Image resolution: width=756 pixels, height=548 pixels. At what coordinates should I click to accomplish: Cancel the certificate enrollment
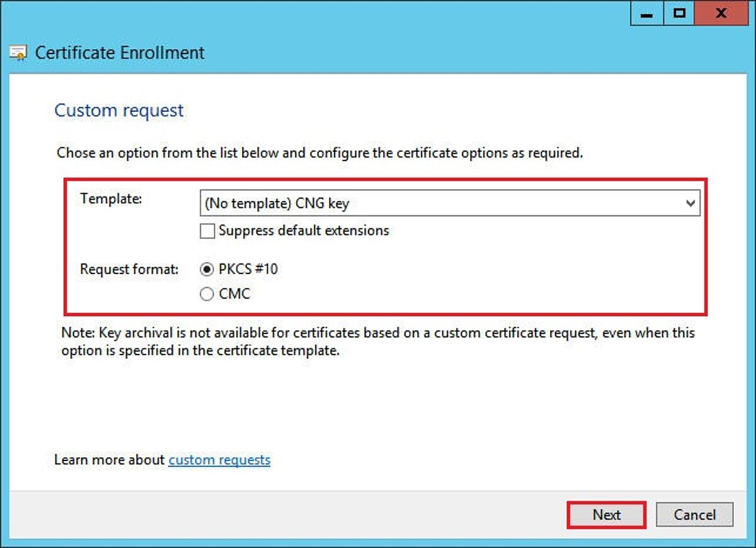pos(694,515)
